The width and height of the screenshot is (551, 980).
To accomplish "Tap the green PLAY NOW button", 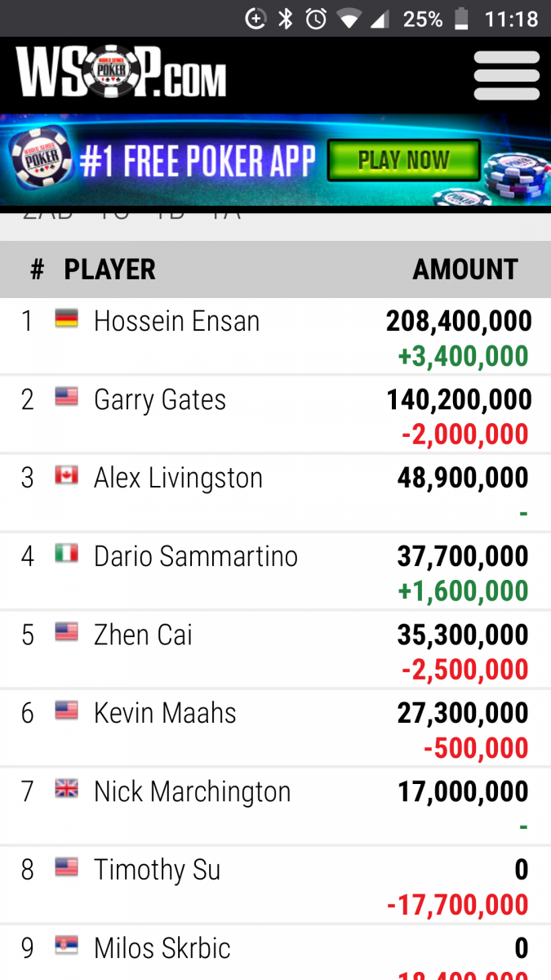I will [x=403, y=160].
